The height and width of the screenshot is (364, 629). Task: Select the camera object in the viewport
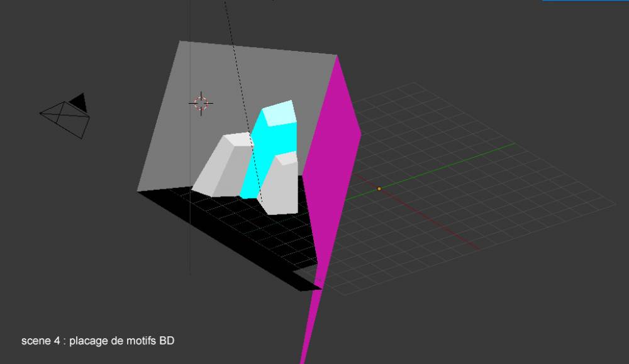pos(65,116)
